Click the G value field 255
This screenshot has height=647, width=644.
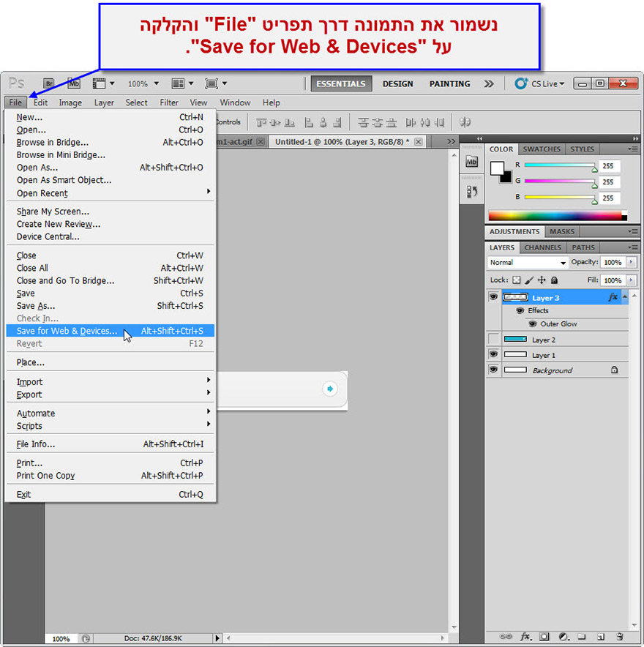[x=609, y=182]
